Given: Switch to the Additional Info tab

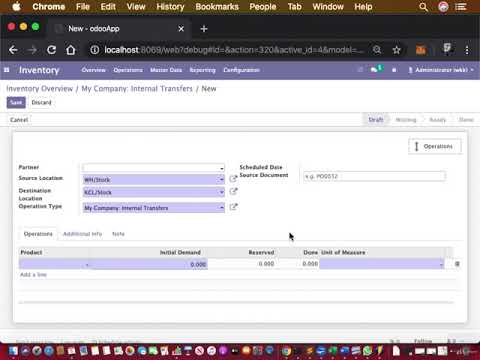Looking at the screenshot, I should tap(83, 234).
